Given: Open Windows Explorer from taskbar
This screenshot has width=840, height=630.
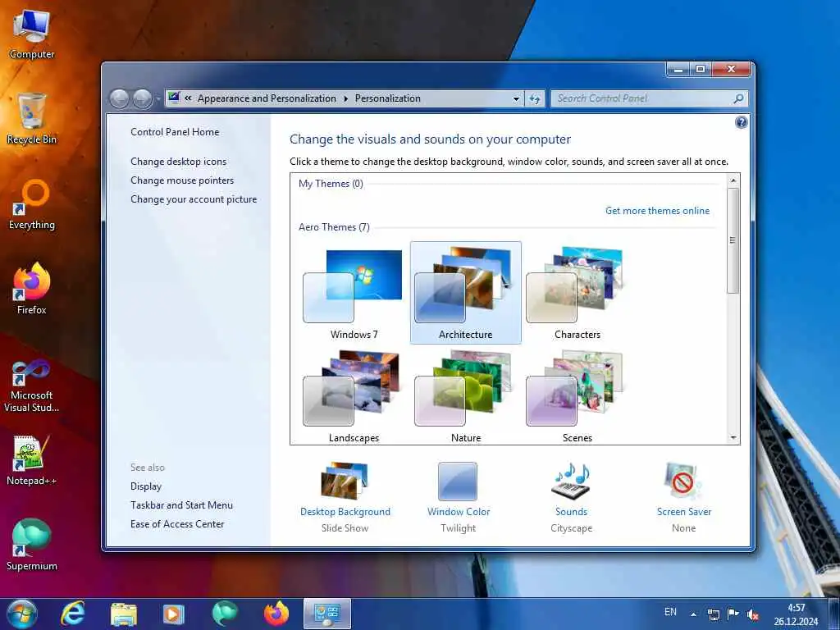Looking at the screenshot, I should pyautogui.click(x=124, y=614).
